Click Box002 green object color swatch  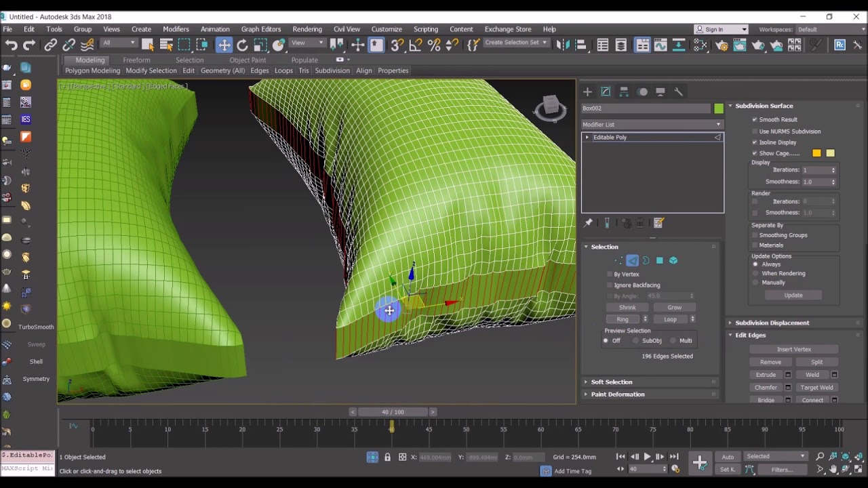coord(718,108)
